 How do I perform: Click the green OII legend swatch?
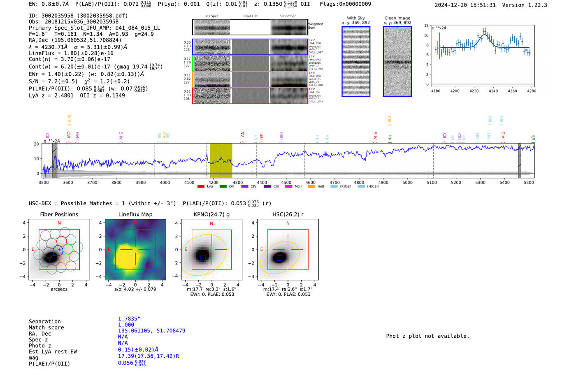[x=223, y=187]
